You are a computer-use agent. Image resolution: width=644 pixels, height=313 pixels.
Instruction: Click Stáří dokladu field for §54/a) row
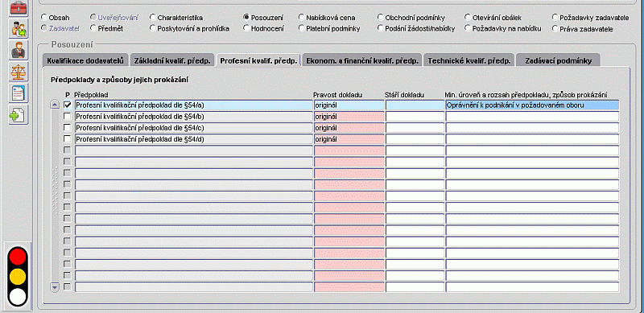pyautogui.click(x=415, y=105)
